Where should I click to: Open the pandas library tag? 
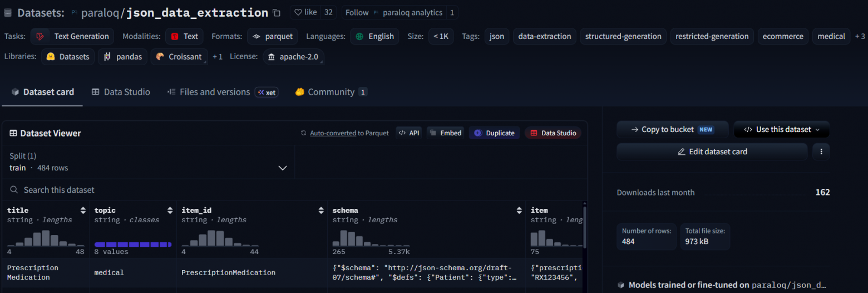click(122, 57)
